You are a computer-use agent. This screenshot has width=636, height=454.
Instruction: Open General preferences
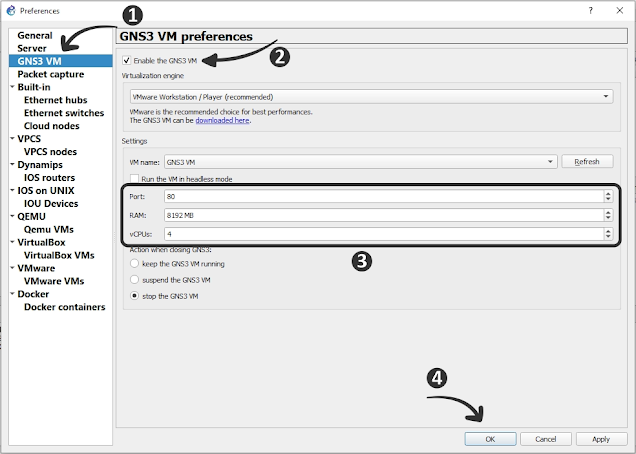35,35
